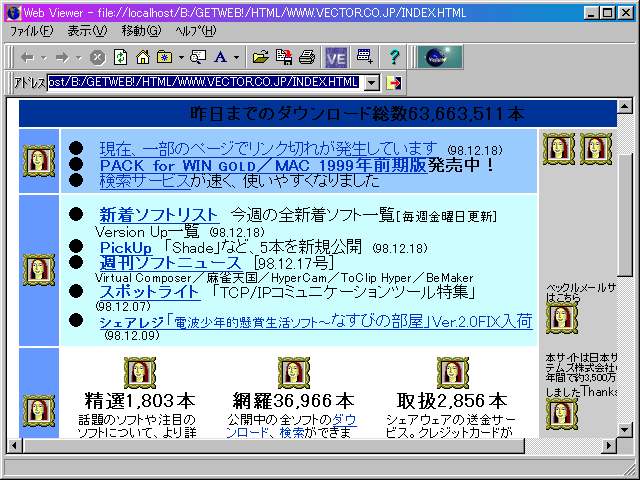This screenshot has height=480, width=640.
Task: Click the horizontal scrollbar thumb
Action: [x=273, y=445]
